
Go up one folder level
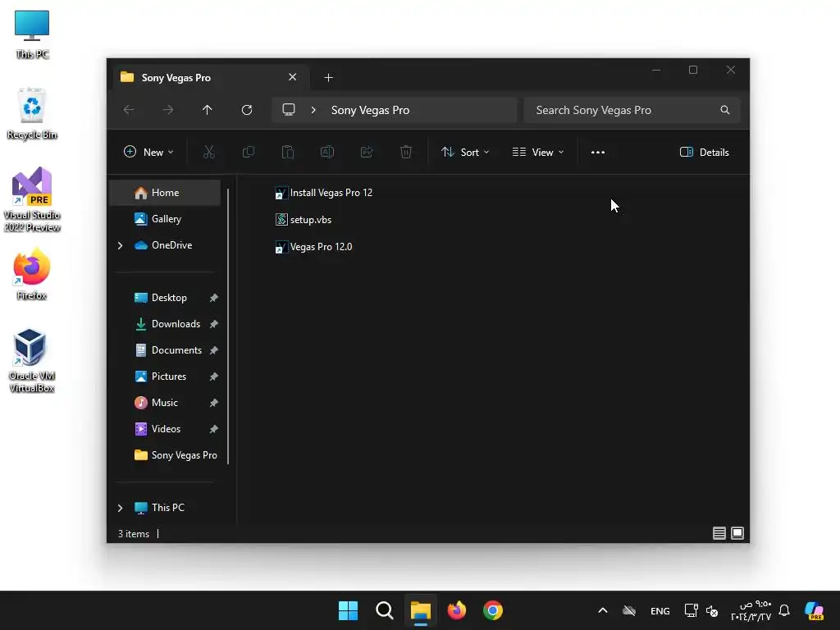tap(208, 110)
